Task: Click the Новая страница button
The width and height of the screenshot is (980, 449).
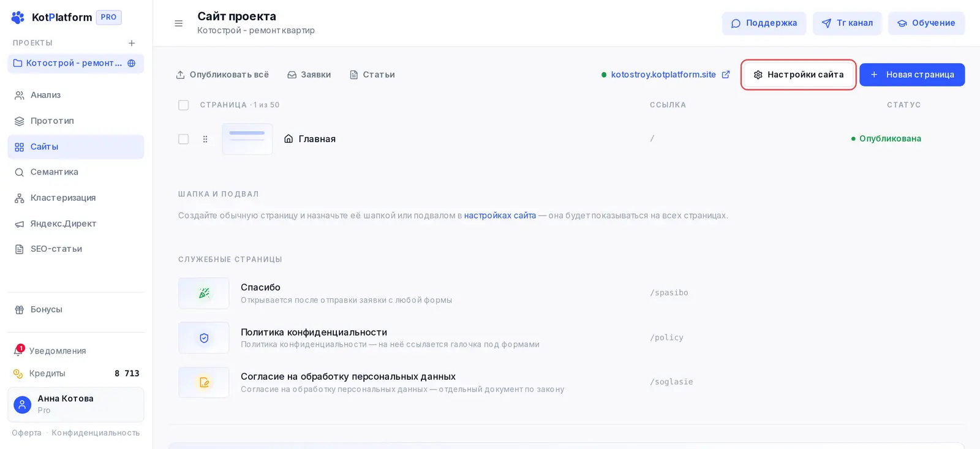Action: click(912, 75)
